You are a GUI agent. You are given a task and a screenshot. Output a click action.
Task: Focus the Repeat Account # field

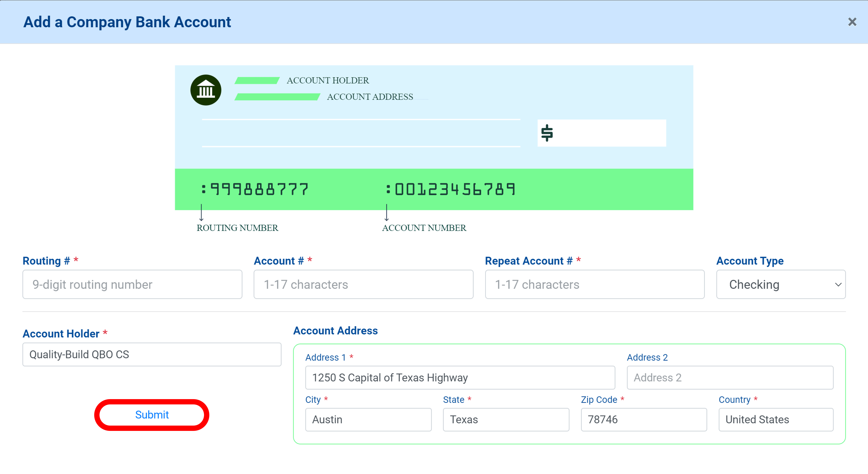[x=595, y=284]
